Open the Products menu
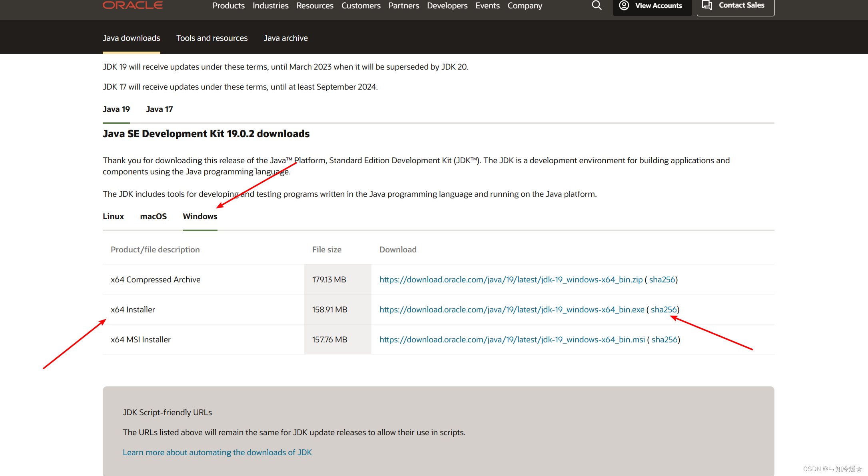Screen dimensions: 868x476 tap(228, 6)
